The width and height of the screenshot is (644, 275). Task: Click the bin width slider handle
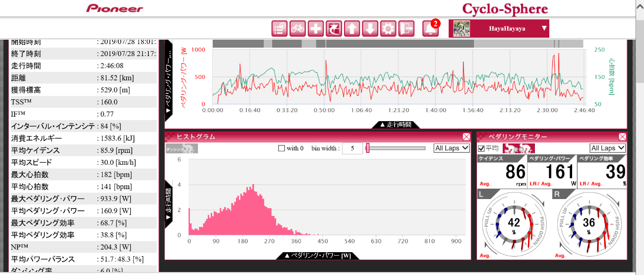367,148
